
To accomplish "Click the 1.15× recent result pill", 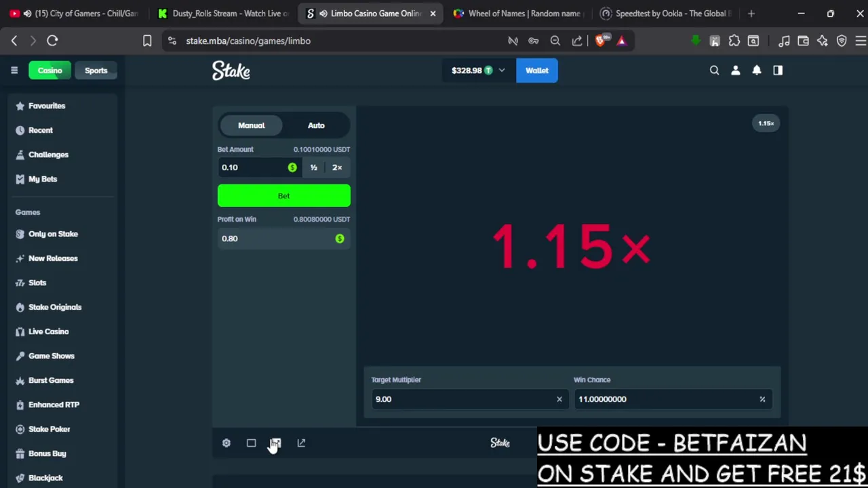I will (766, 123).
